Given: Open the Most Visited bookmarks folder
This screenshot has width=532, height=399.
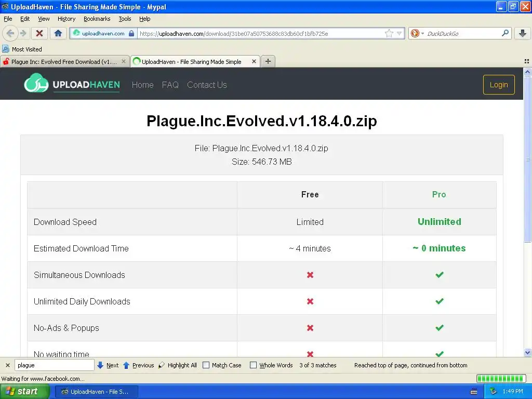Looking at the screenshot, I should pos(22,49).
